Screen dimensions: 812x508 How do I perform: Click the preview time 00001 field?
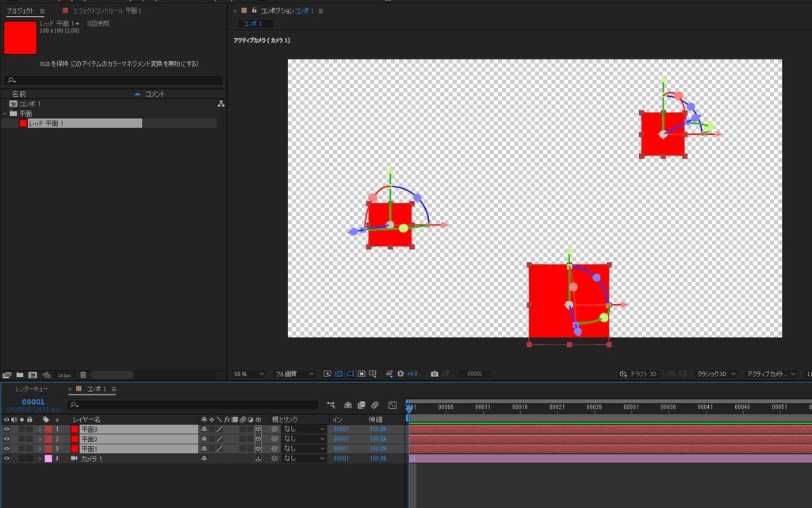click(474, 374)
